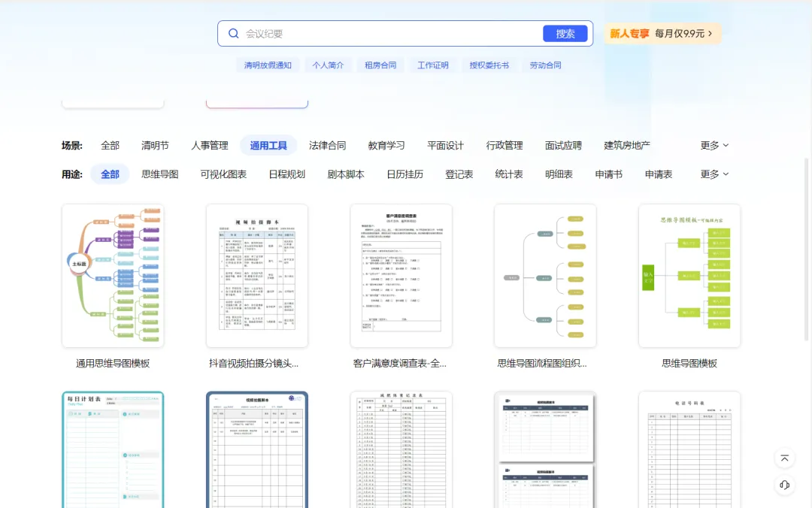The image size is (812, 508).
Task: Click the blue 搜索 button
Action: pos(565,34)
